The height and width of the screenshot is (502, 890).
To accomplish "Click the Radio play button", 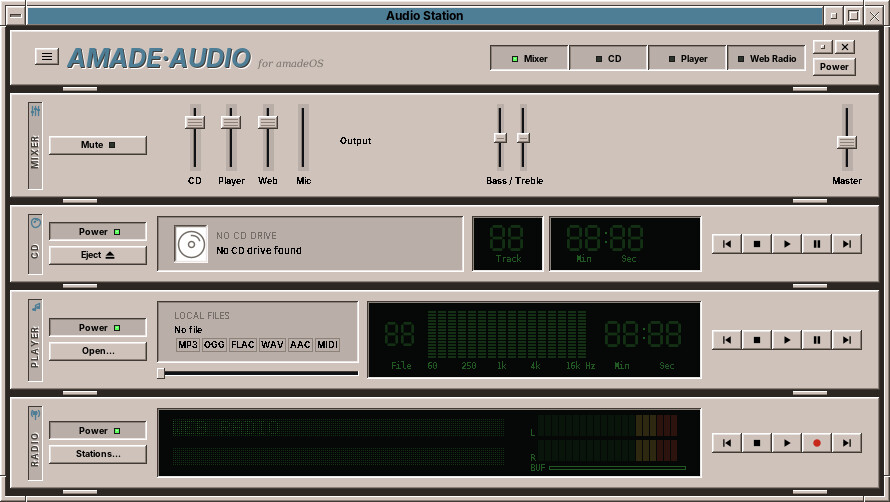I will (787, 443).
